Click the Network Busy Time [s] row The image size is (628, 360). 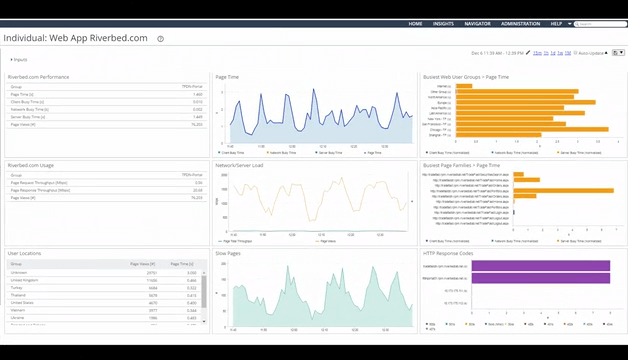[106, 109]
